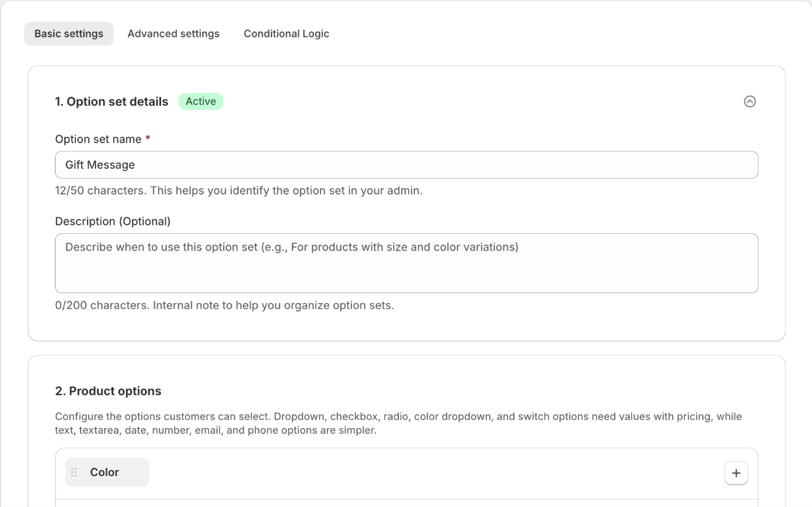Click the '12/50 characters' helper text
The height and width of the screenshot is (507, 812).
[x=239, y=190]
